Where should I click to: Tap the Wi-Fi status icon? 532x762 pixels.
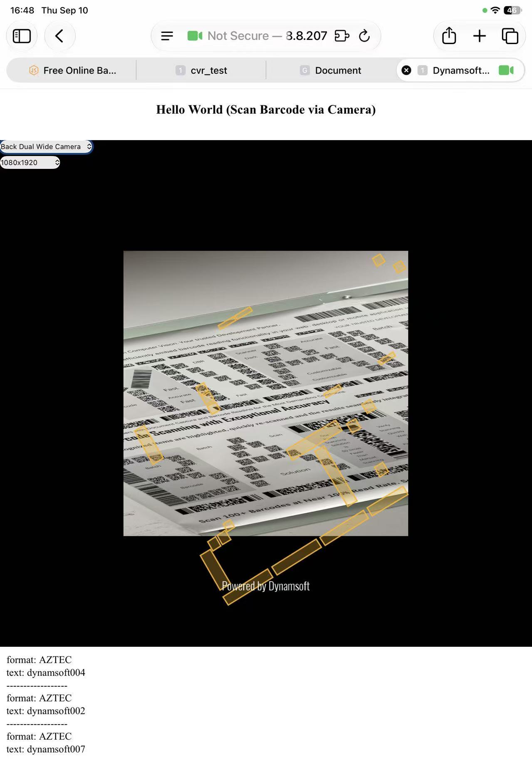495,10
